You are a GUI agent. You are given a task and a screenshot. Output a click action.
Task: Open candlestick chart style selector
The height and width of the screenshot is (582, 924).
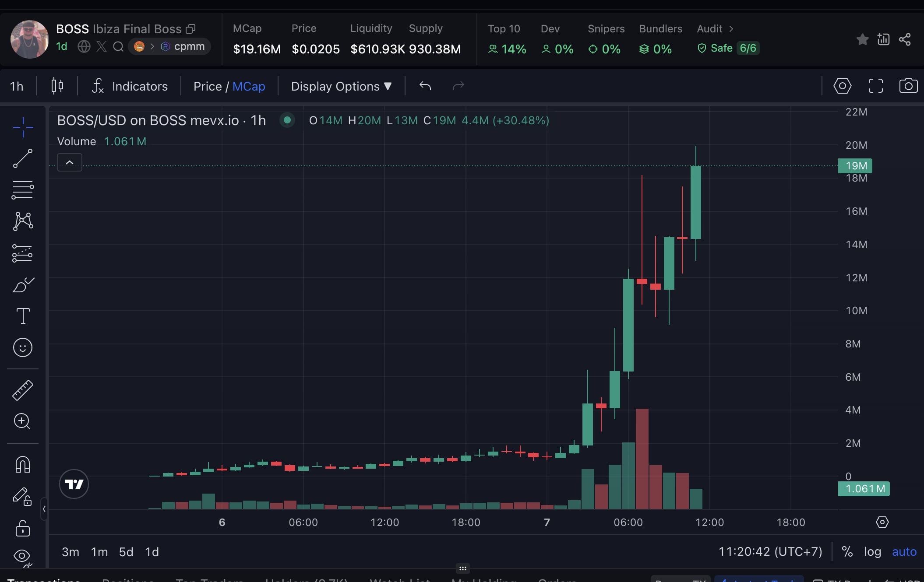(57, 86)
